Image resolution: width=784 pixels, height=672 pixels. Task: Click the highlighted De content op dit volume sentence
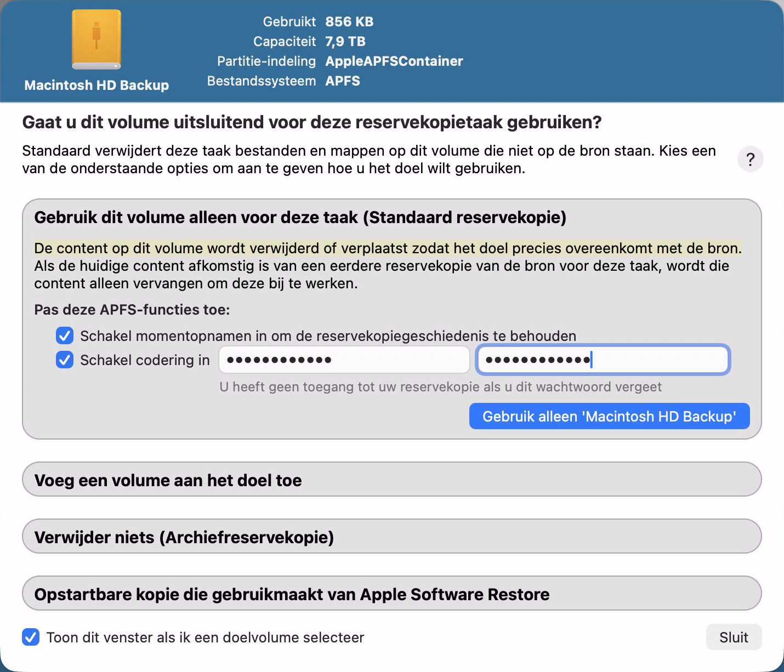388,248
